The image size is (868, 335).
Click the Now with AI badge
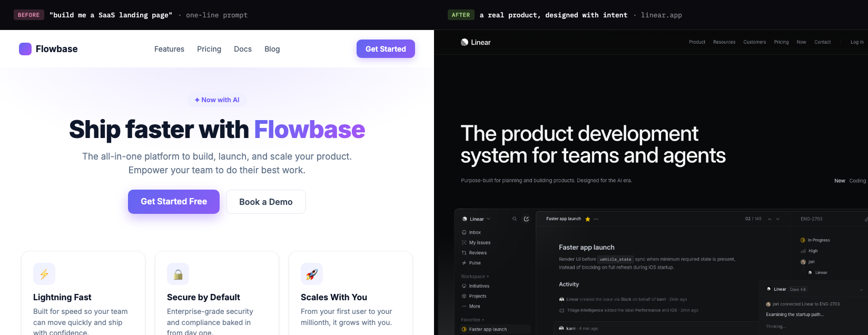tap(217, 100)
